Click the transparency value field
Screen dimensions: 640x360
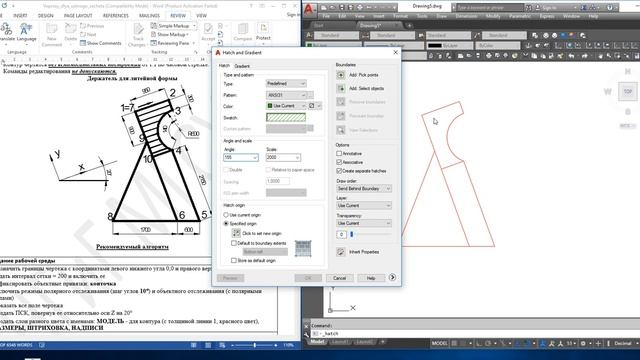(341, 234)
